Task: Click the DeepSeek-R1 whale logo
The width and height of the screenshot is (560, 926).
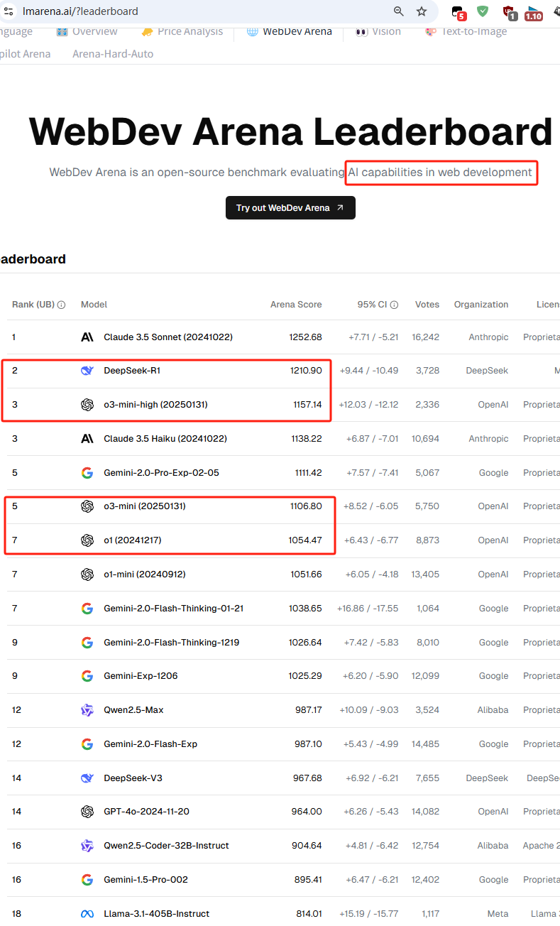Action: [87, 371]
